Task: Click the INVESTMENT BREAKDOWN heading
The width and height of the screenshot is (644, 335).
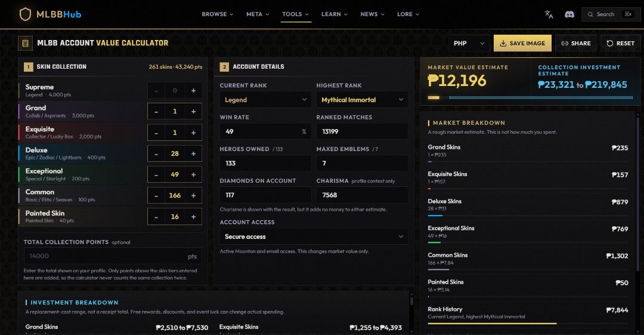Action: coord(75,303)
